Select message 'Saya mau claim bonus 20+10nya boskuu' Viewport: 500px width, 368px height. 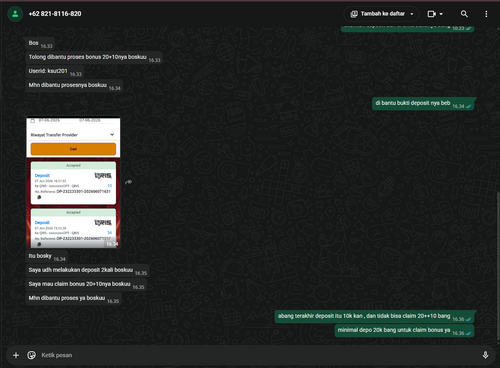tap(86, 284)
